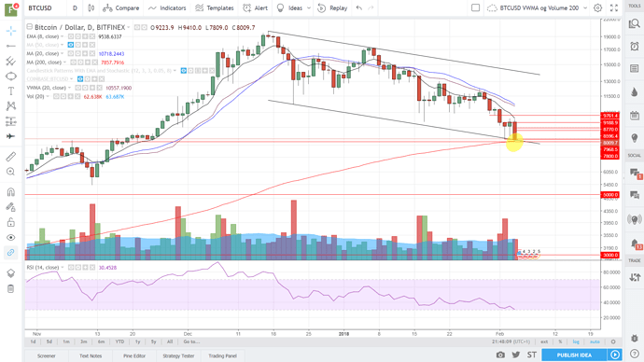644x362 pixels.
Task: Open the economic calendar panel
Action: click(x=634, y=116)
